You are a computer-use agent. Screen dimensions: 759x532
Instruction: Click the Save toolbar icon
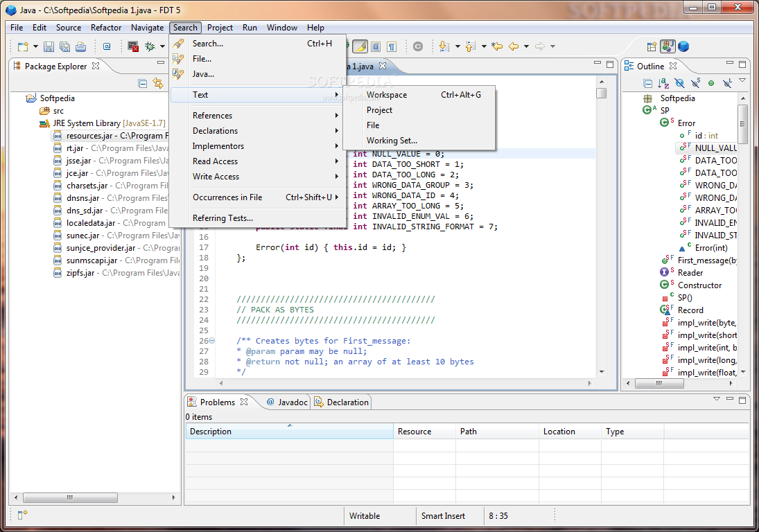pos(49,46)
